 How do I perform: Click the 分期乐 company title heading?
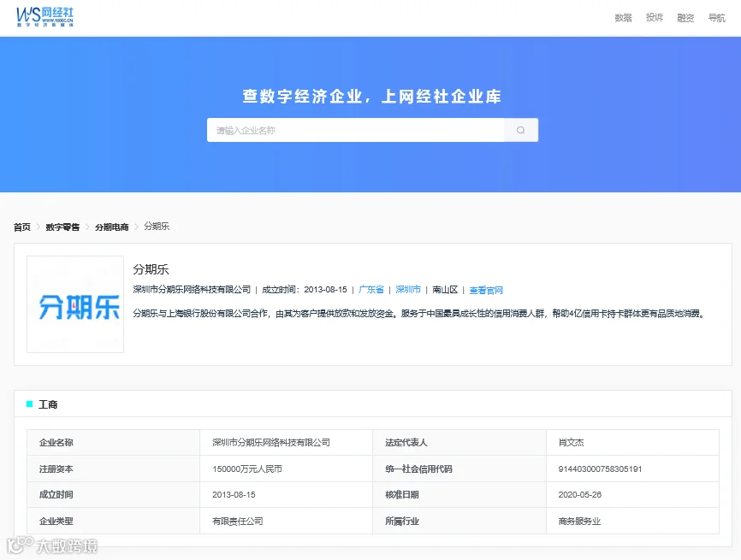tap(151, 269)
